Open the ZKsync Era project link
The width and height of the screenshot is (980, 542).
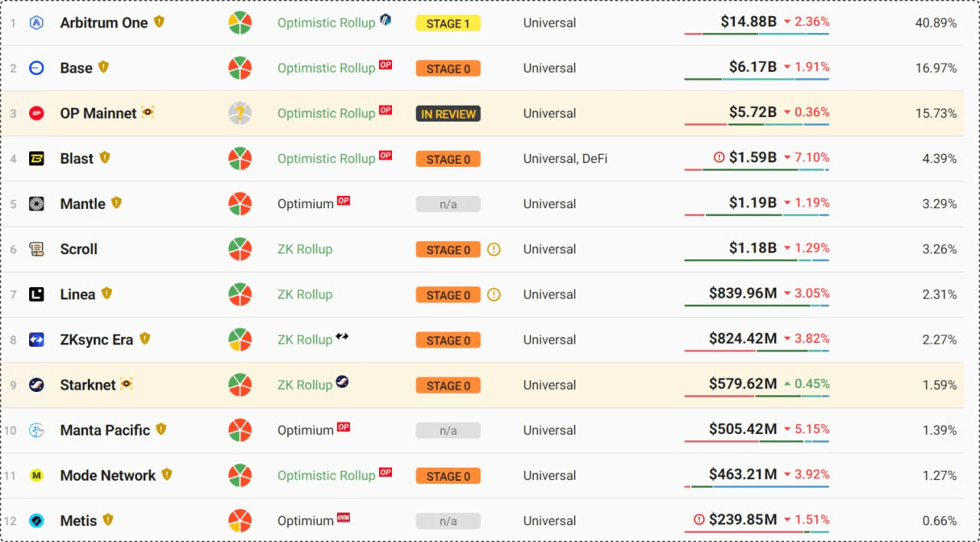[96, 340]
